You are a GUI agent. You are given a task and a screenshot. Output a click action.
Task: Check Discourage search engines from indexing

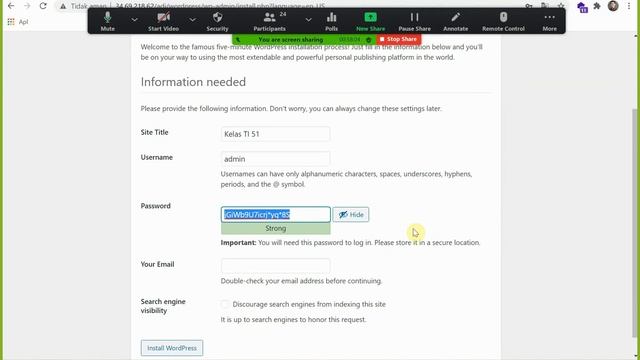tap(224, 304)
